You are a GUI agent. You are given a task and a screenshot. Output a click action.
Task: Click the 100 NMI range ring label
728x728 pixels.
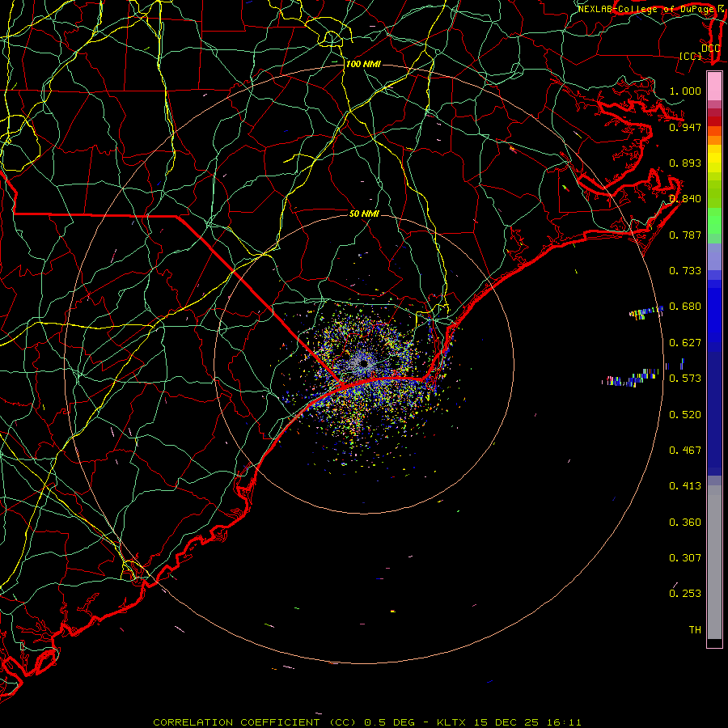pos(363,64)
